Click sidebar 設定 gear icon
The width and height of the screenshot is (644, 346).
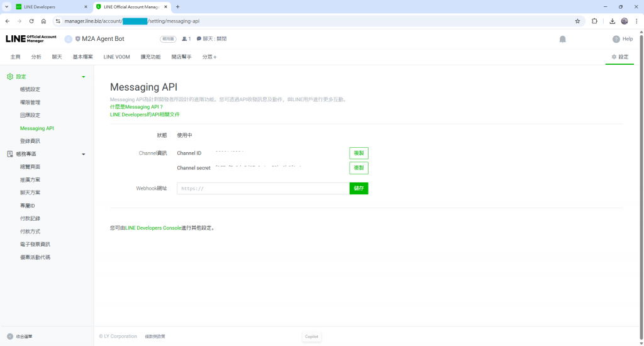pos(10,76)
